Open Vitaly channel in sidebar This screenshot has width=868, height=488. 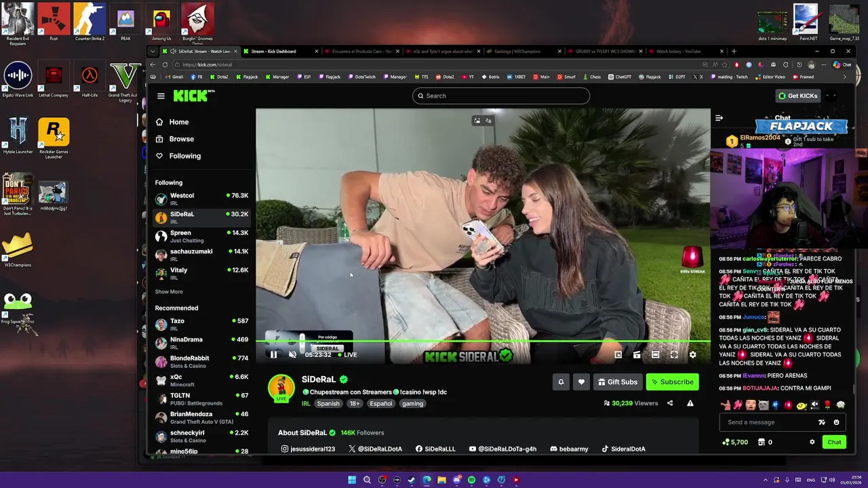click(201, 273)
